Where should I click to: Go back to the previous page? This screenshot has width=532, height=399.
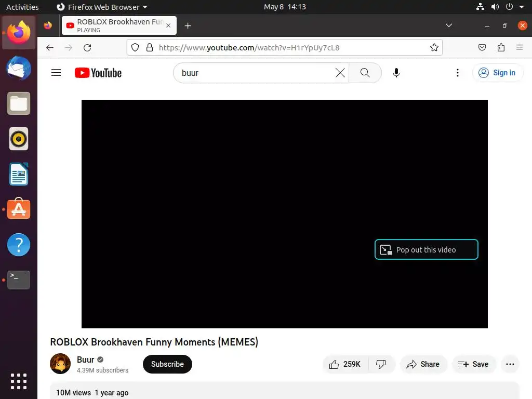[x=50, y=47]
